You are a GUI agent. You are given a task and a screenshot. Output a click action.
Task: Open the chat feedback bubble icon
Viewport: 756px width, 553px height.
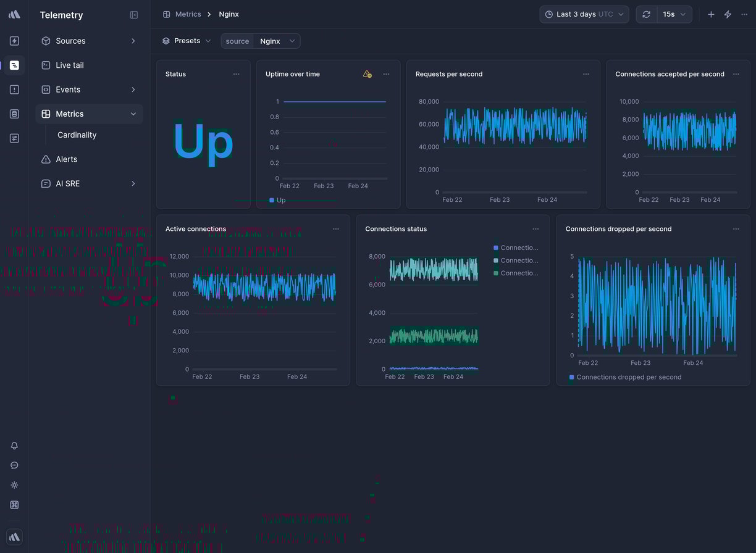[x=14, y=465]
